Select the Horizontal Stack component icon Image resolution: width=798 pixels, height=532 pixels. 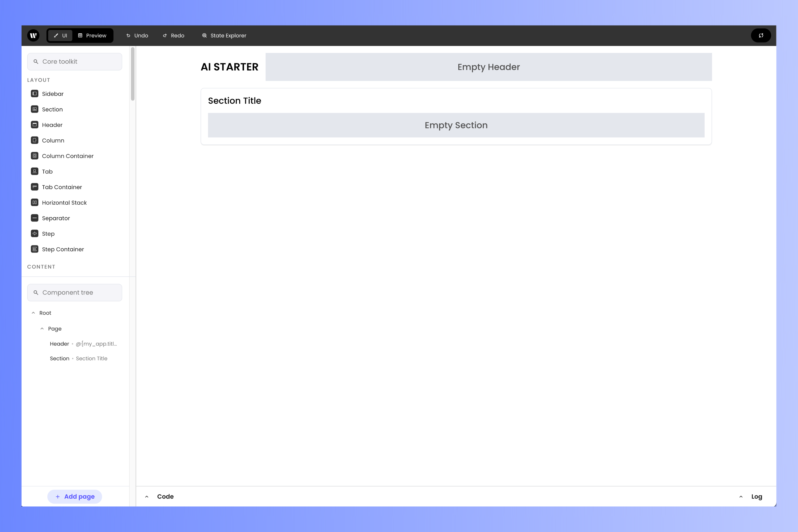click(x=35, y=202)
